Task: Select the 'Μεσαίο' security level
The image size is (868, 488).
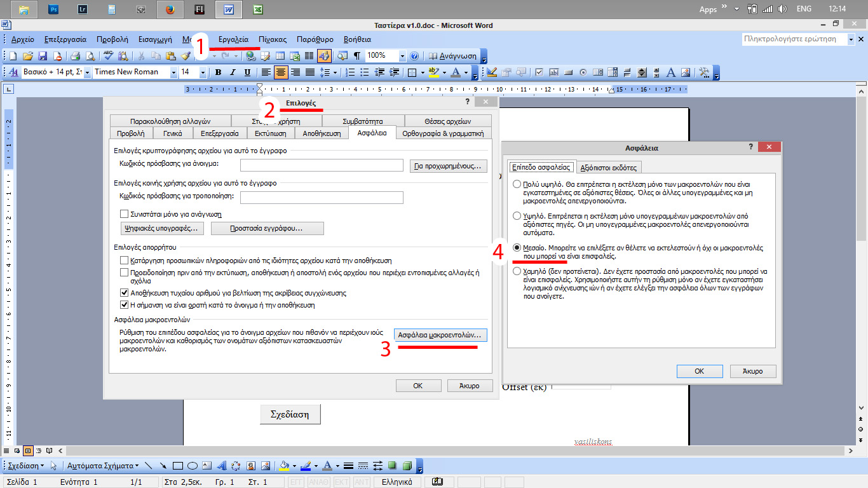Action: point(517,248)
